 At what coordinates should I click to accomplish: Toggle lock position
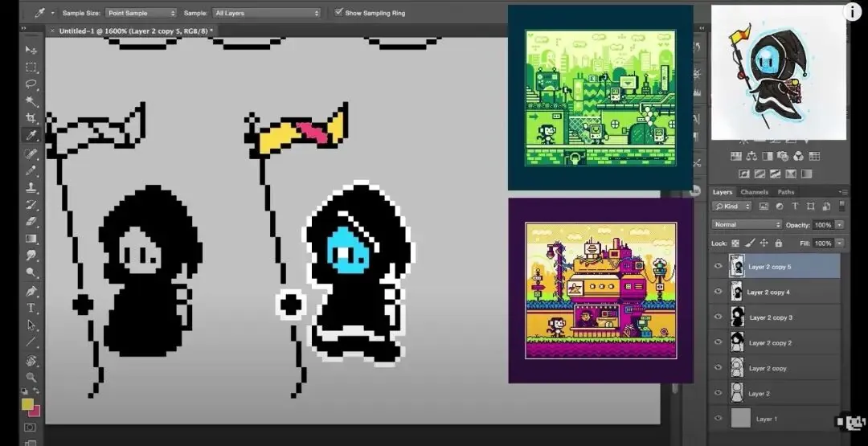pyautogui.click(x=764, y=243)
